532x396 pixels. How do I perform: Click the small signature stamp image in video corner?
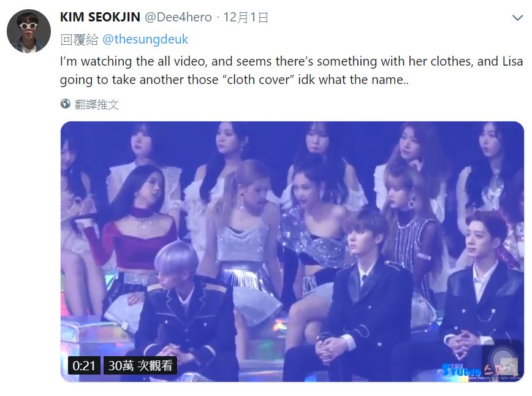(x=509, y=367)
